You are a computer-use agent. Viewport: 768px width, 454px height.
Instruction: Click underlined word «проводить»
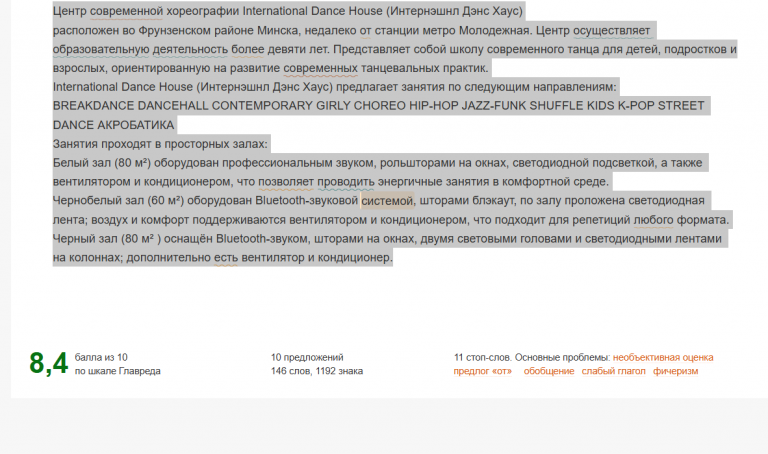pos(345,182)
